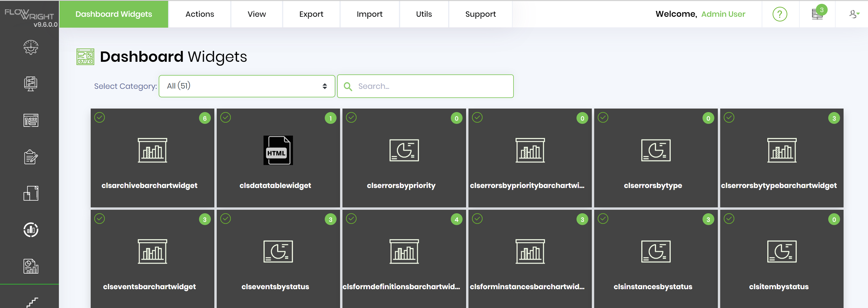Viewport: 868px width, 308px height.
Task: Open the Dashboard Widgets page icon
Action: pos(85,57)
